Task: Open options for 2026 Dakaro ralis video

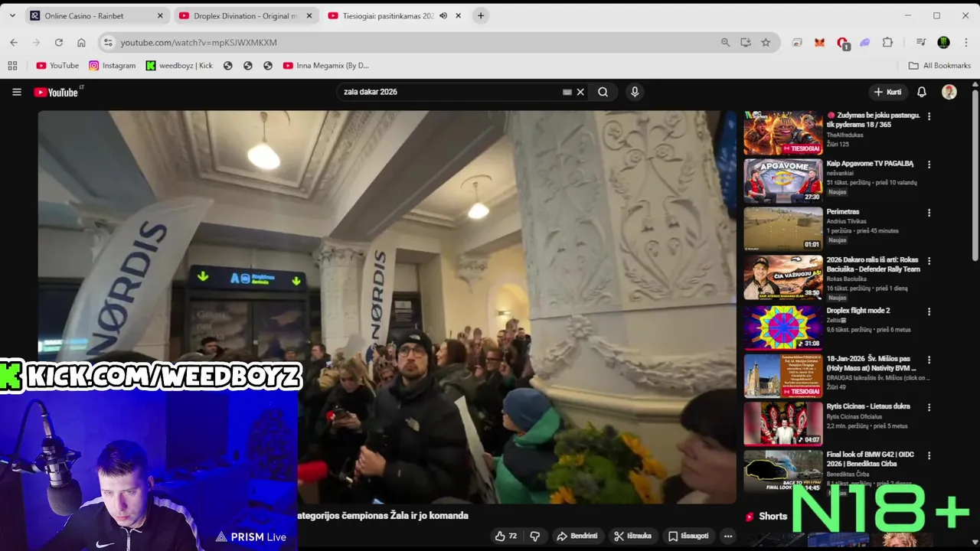Action: (x=929, y=261)
